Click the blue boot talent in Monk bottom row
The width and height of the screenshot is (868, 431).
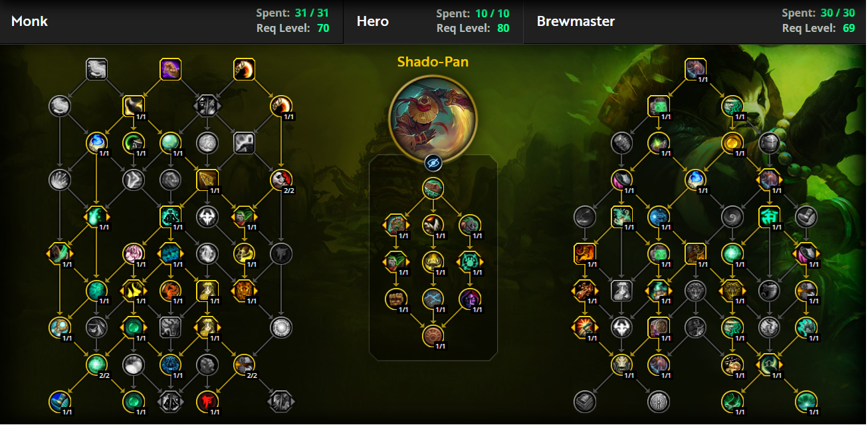click(x=60, y=401)
